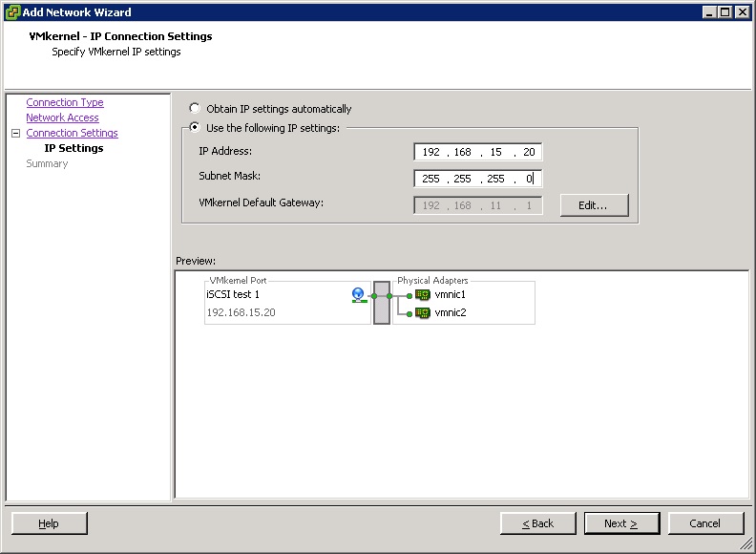
Task: Click the vmnic1 network adapter icon
Action: 423,295
